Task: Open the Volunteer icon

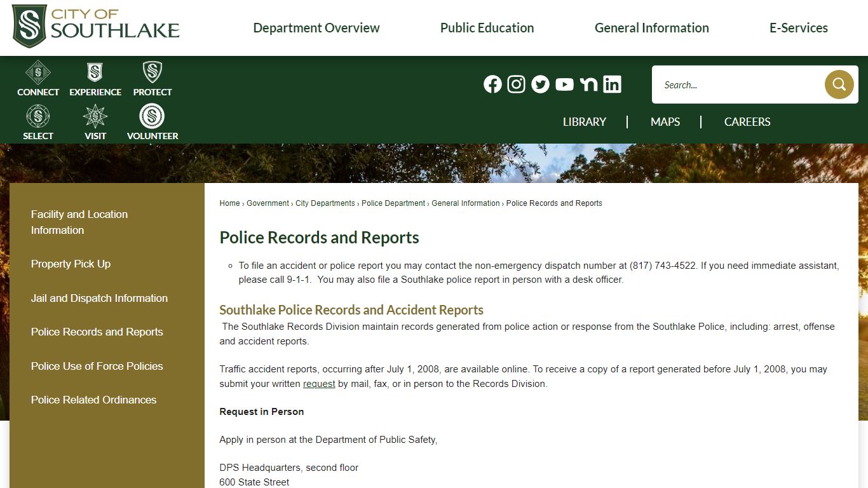Action: pyautogui.click(x=153, y=122)
